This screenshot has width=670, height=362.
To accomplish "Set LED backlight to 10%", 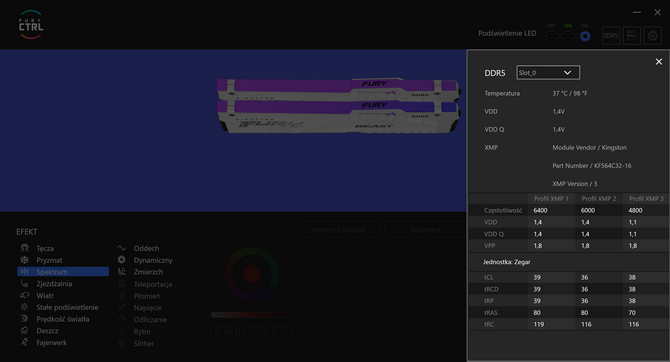I will pyautogui.click(x=568, y=36).
